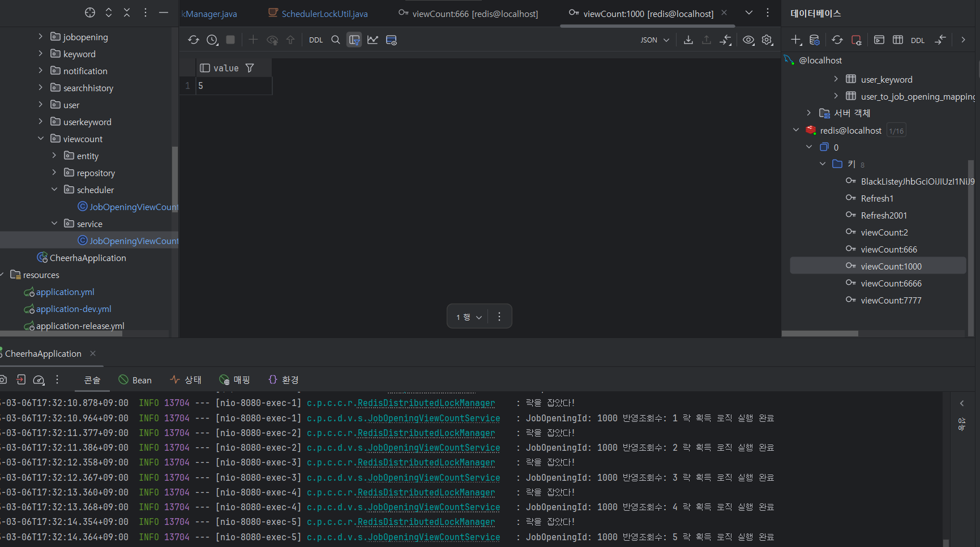
Task: Open data source properties
Action: pos(815,40)
